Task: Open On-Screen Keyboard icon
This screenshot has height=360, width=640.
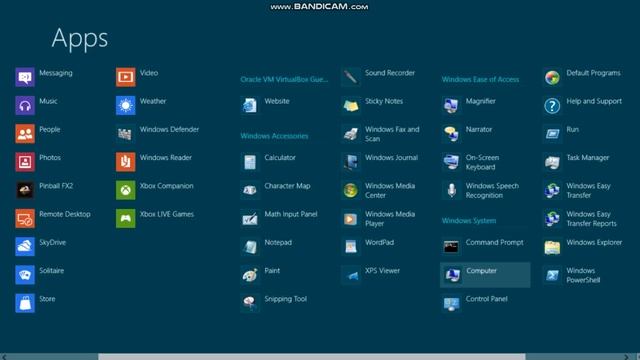Action: pos(451,162)
